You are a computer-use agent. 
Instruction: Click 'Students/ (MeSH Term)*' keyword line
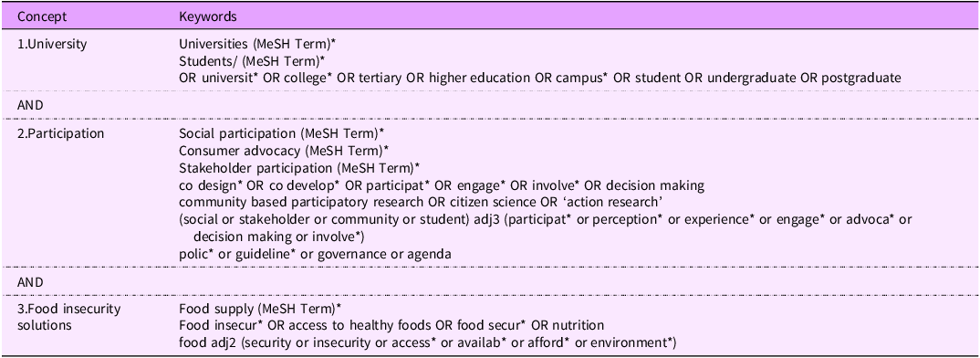point(251,61)
